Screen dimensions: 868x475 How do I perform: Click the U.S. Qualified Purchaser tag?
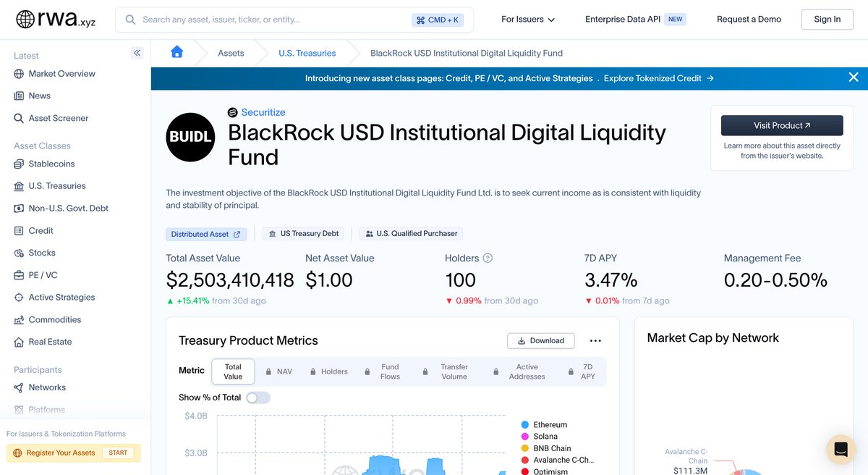(411, 234)
